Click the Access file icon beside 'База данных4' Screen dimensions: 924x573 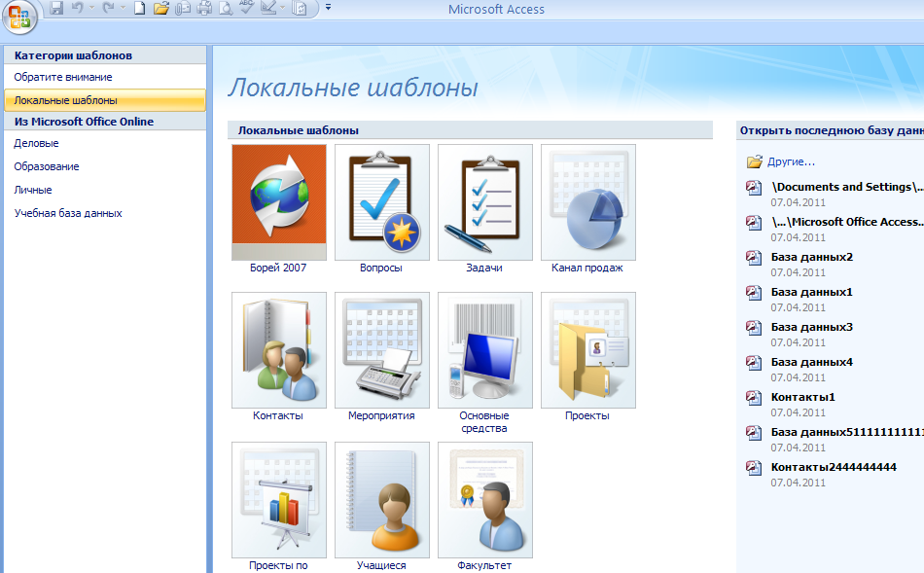(x=754, y=363)
